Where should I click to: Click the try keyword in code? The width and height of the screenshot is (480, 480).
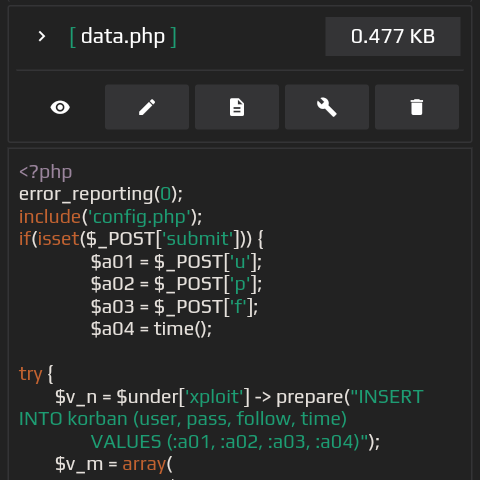[x=31, y=374]
